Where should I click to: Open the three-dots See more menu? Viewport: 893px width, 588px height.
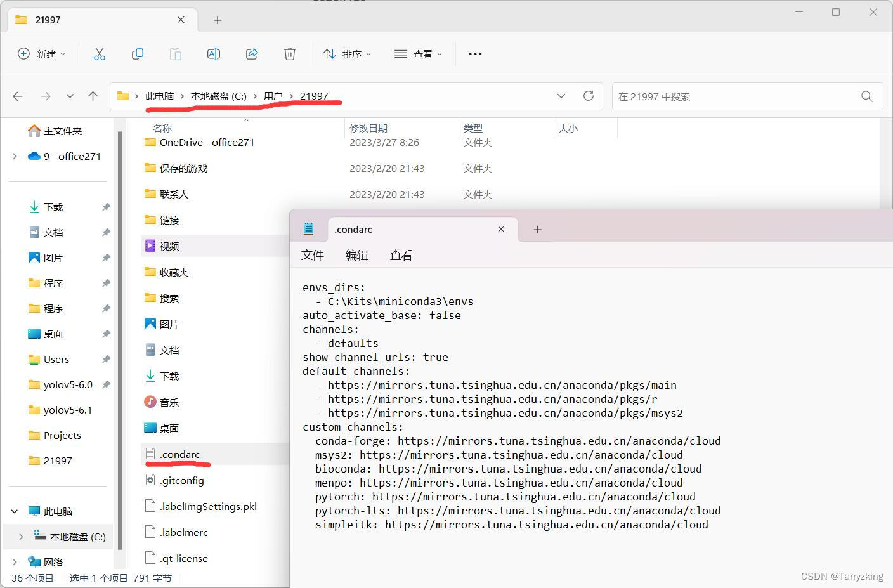[x=475, y=54]
